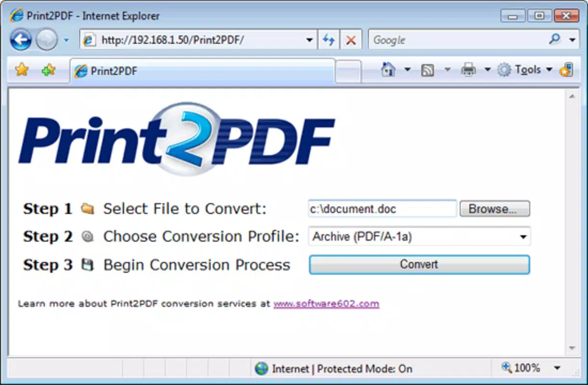Stop loading with the red X icon
Screen dimensions: 588x385
351,40
